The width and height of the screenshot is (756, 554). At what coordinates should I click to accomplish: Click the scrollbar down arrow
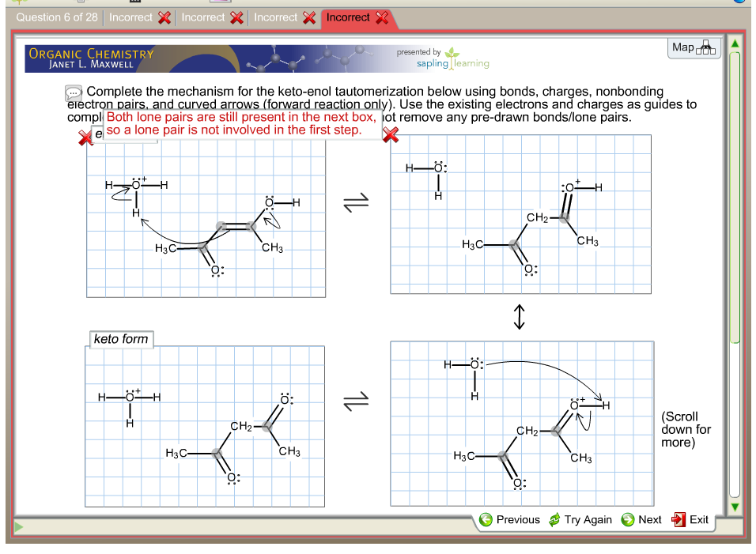coord(735,507)
